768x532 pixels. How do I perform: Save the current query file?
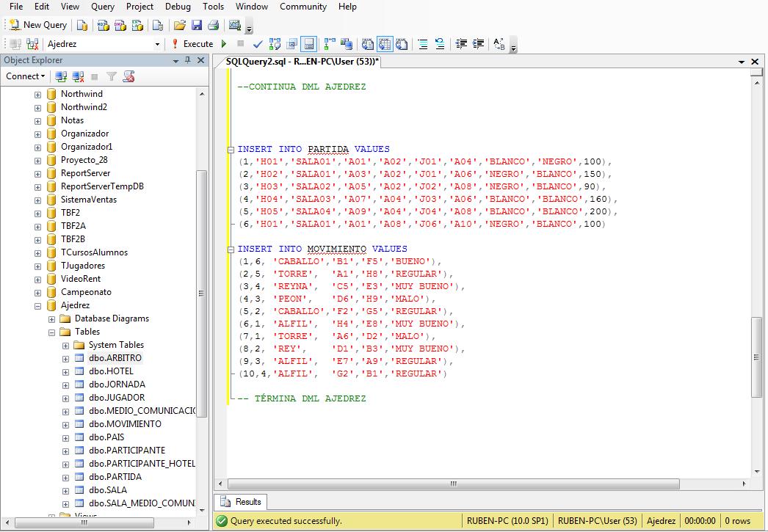196,26
